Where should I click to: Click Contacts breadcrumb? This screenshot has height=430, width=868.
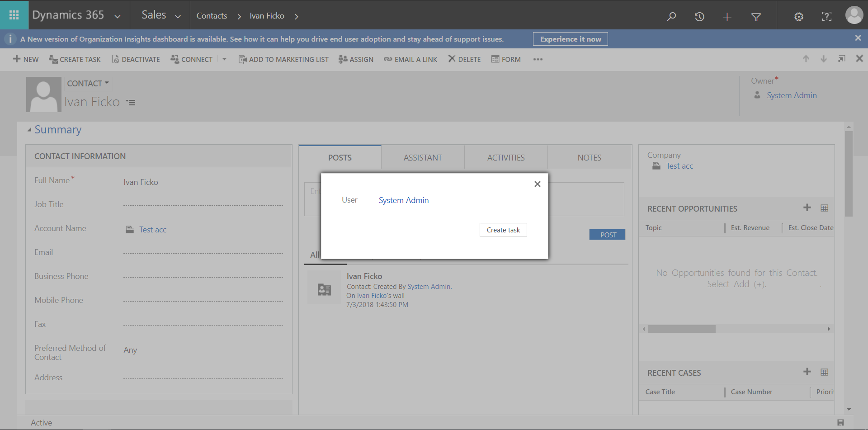pos(212,16)
